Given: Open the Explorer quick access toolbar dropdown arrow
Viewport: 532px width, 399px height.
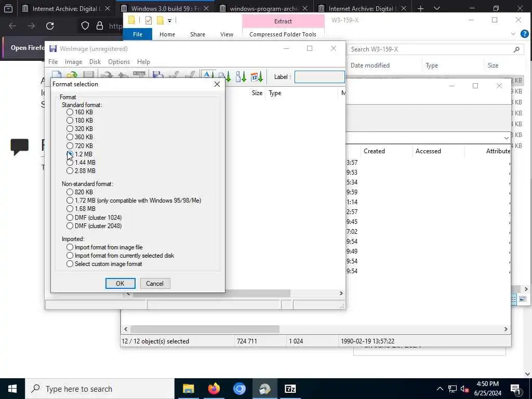Looking at the screenshot, I should coord(170,21).
